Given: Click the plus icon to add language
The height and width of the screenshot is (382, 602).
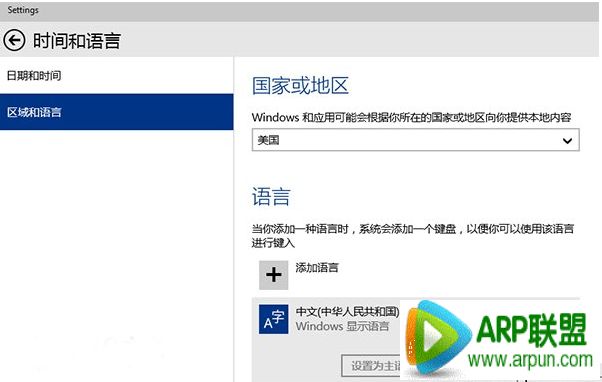Looking at the screenshot, I should click(273, 275).
